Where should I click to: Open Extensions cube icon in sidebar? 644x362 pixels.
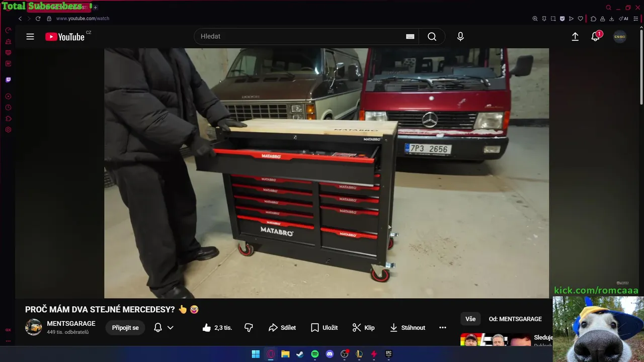tap(8, 119)
